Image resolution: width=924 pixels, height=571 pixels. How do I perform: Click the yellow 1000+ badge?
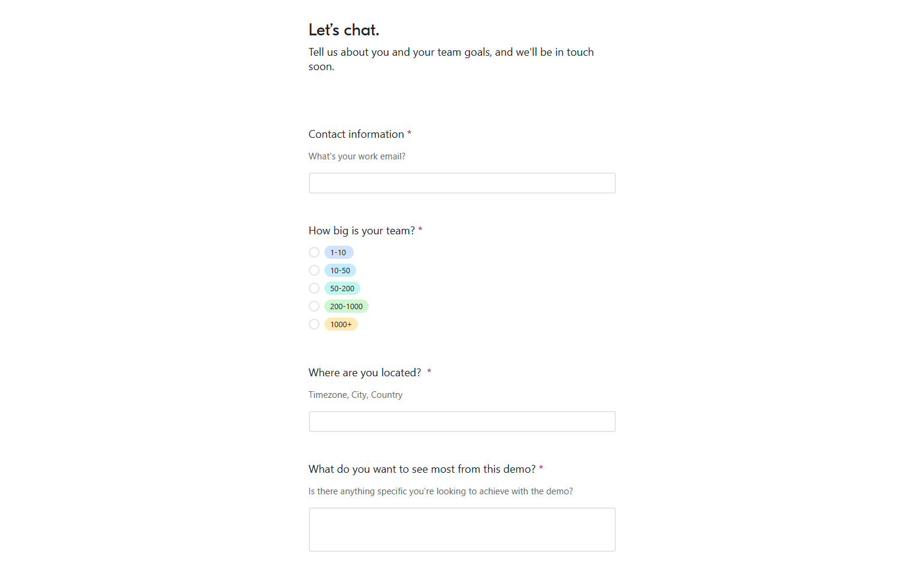341,324
